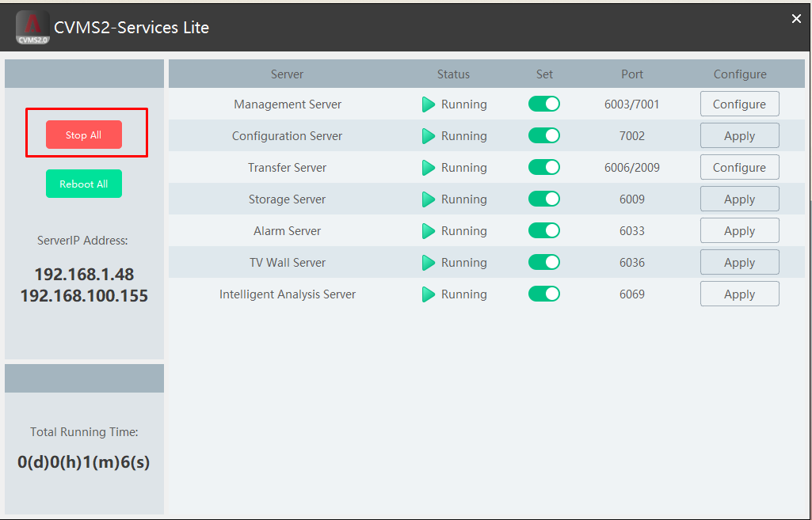Click Apply for Intelligent Analysis Server
Image resolution: width=812 pixels, height=520 pixels.
tap(739, 294)
